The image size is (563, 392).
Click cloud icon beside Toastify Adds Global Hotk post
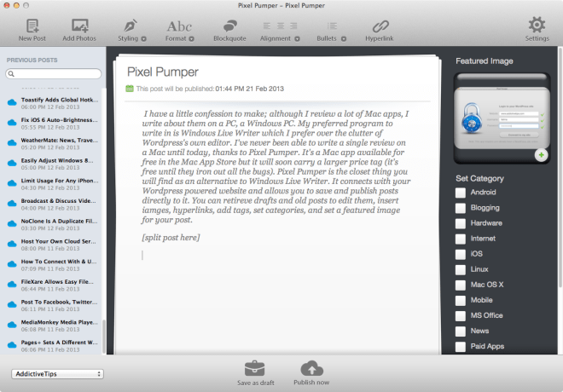[12, 102]
